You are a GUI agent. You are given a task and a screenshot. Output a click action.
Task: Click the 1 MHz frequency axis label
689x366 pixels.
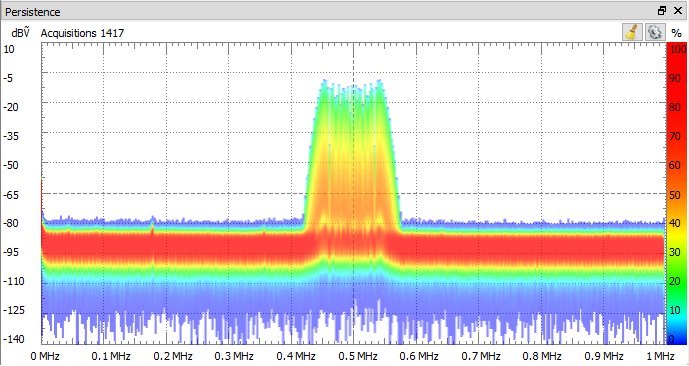660,355
